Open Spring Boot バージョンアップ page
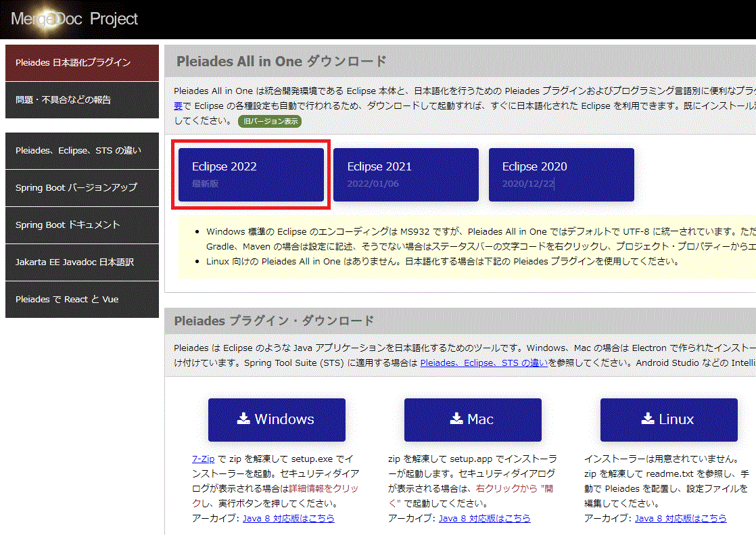The image size is (756, 535). point(81,188)
